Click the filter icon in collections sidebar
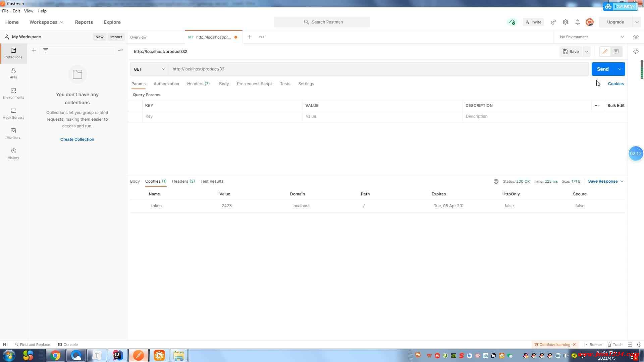Viewport: 644px width, 362px height. tap(46, 50)
